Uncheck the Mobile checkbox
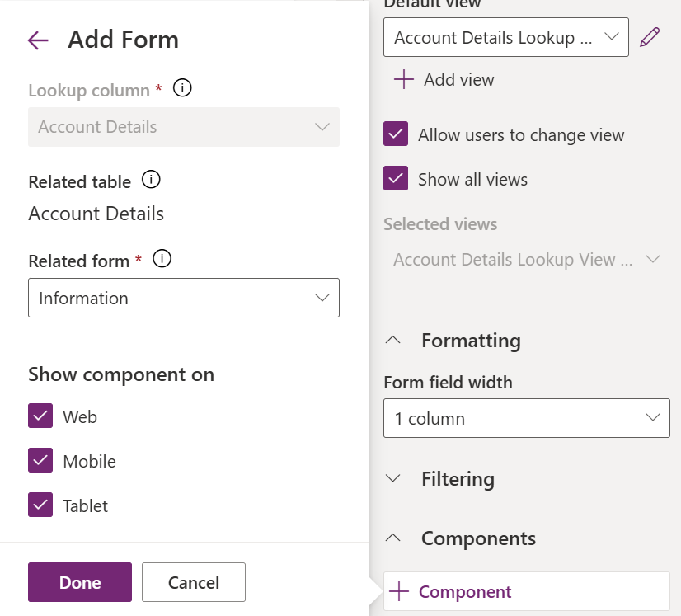The width and height of the screenshot is (681, 616). click(x=41, y=461)
